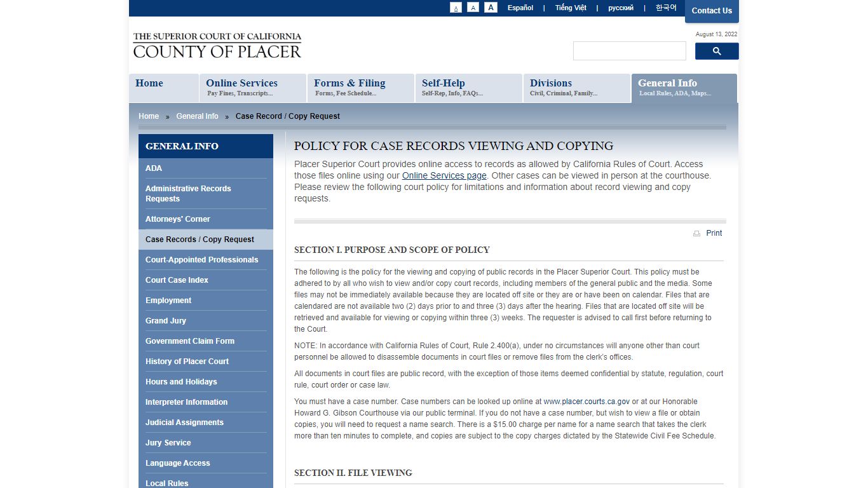Image resolution: width=868 pixels, height=488 pixels.
Task: Open the Divisions navigation tab
Action: click(x=577, y=88)
